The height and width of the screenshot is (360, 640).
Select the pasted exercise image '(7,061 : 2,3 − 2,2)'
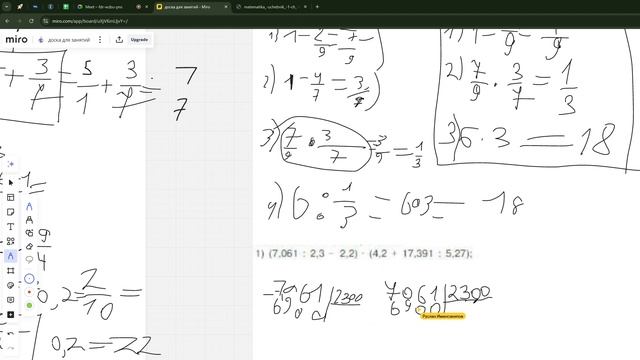click(364, 253)
